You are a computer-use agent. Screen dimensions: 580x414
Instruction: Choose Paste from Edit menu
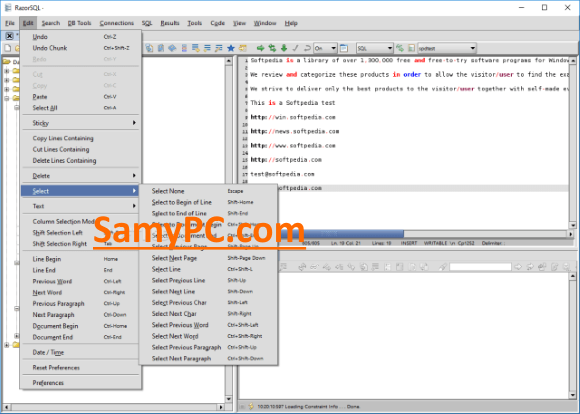[80, 97]
